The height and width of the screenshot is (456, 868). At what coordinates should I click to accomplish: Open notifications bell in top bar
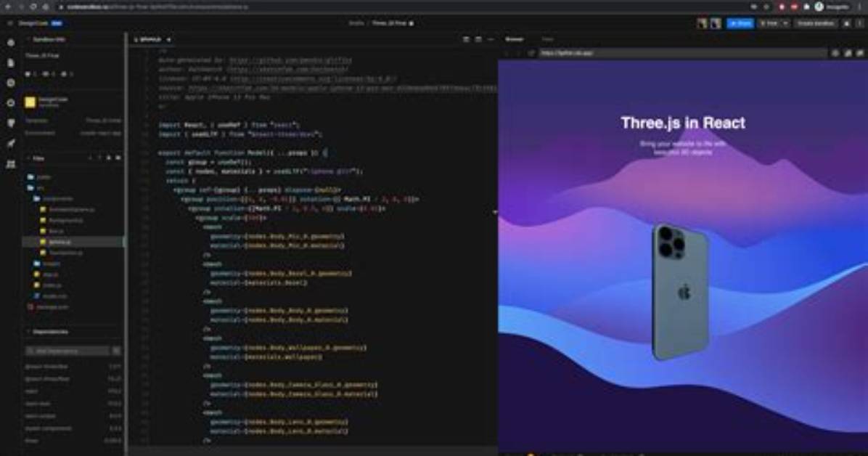pos(847,23)
